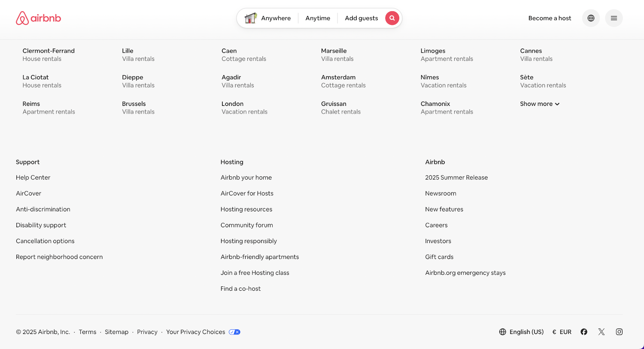Click the house icon beside Anywhere
This screenshot has width=644, height=349.
click(251, 18)
